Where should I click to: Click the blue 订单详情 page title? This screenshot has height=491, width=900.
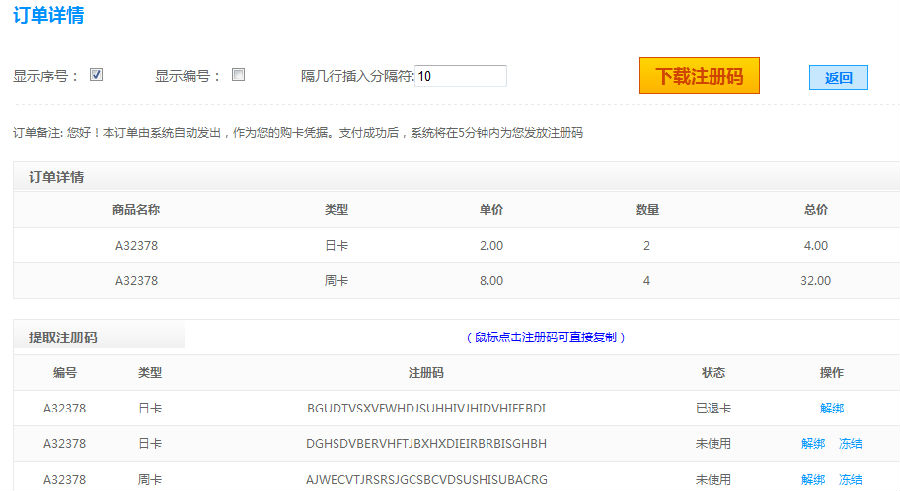tap(48, 16)
